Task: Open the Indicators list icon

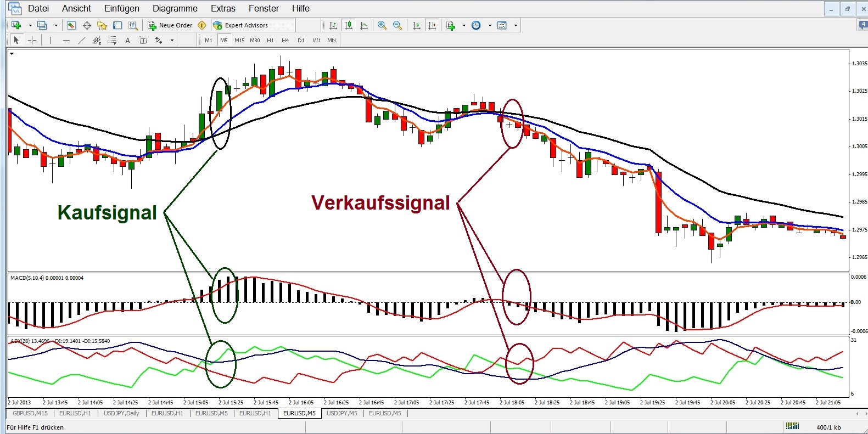Action: 451,25
